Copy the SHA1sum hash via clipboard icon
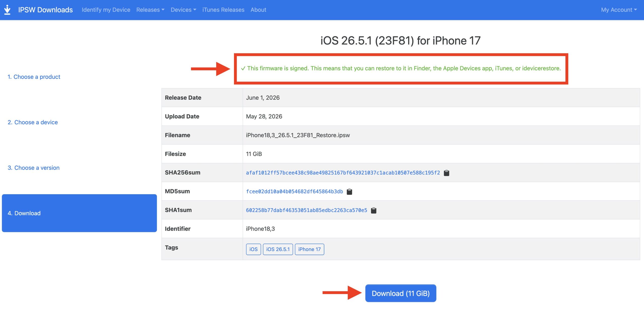The height and width of the screenshot is (313, 644). click(x=374, y=210)
